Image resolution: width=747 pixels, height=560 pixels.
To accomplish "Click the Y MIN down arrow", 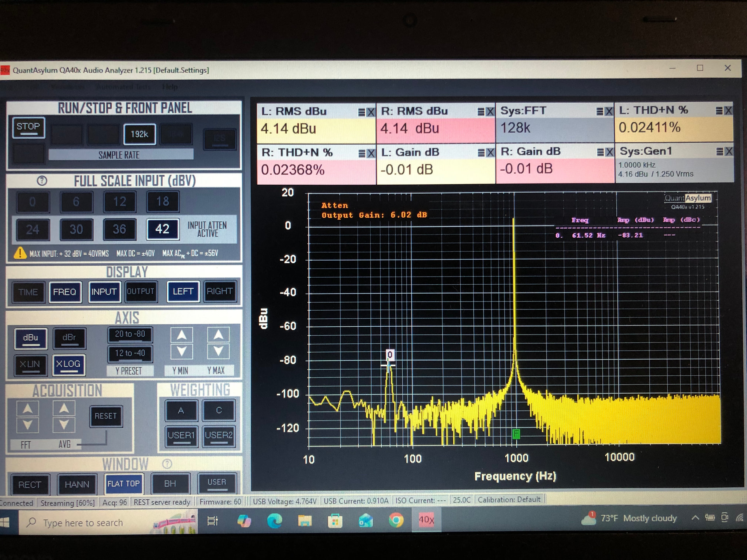I will (x=182, y=352).
